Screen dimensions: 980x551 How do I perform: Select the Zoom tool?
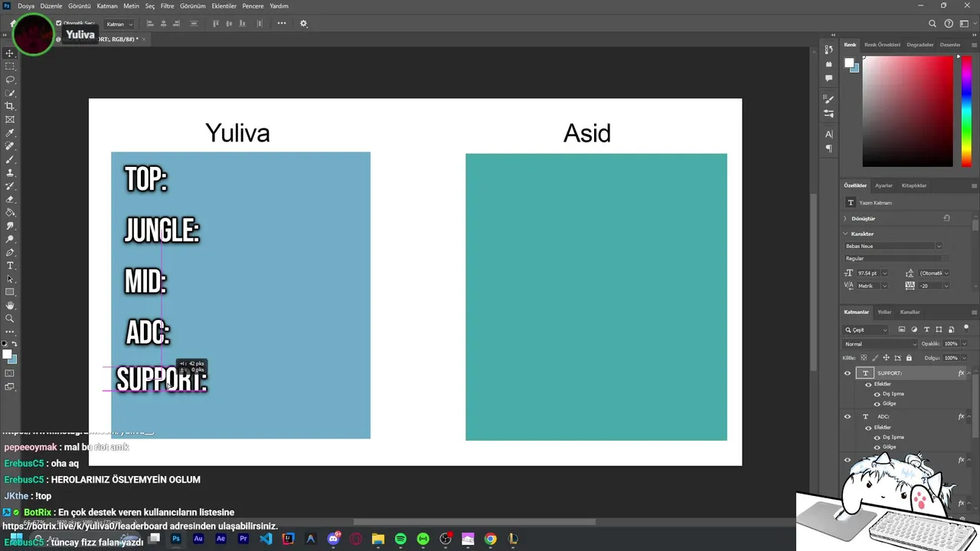point(10,318)
